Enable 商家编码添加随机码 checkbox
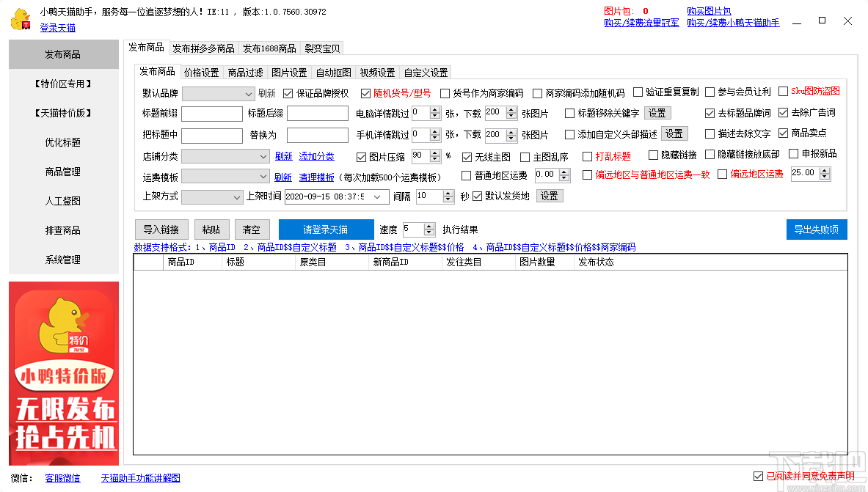 pos(537,94)
